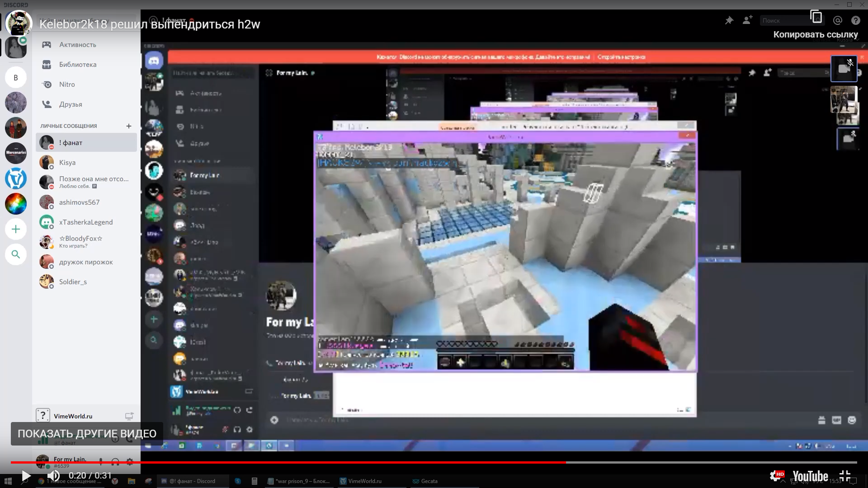Open the pinned messages icon
Viewport: 868px width, 488px height.
pyautogui.click(x=729, y=20)
